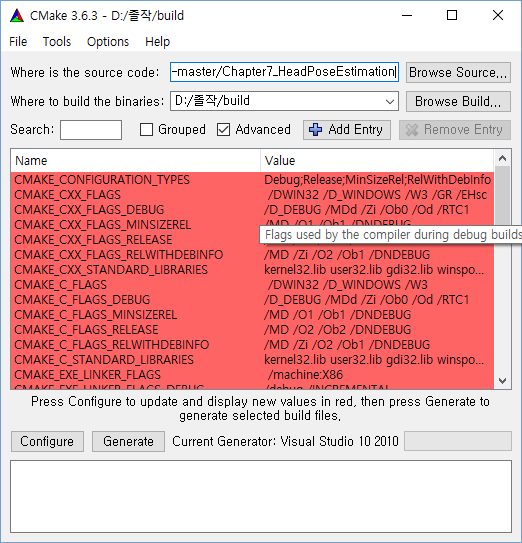522x543 pixels.
Task: Uncheck the Advanced checkbox
Action: click(x=223, y=130)
